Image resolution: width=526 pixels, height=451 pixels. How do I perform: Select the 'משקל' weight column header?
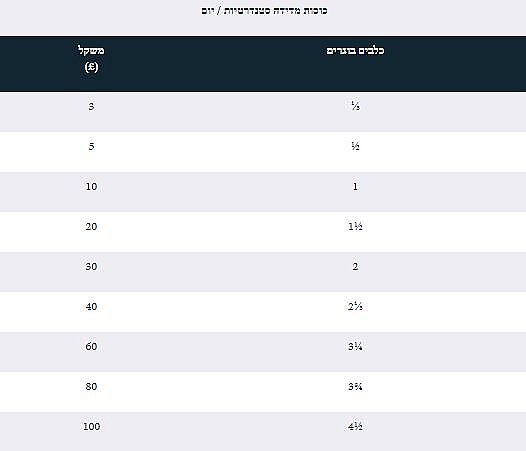[91, 58]
